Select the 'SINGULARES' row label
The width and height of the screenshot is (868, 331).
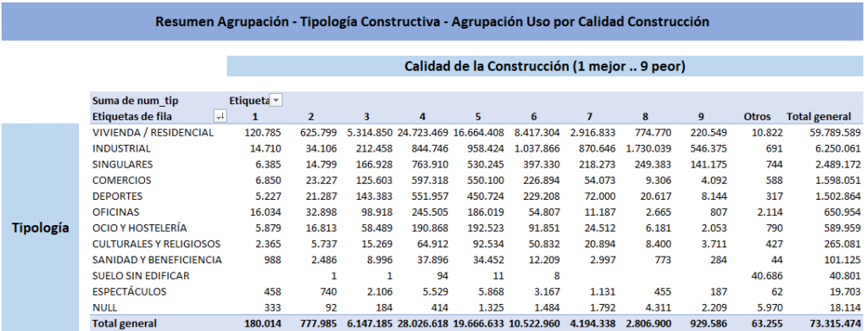tap(122, 165)
